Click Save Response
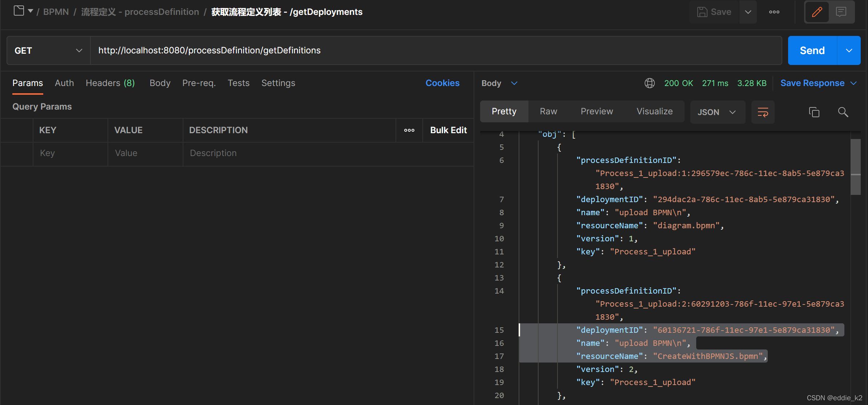The image size is (868, 405). (812, 83)
